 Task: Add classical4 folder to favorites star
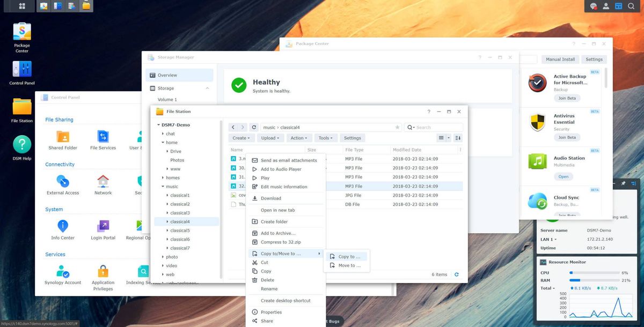pos(397,127)
